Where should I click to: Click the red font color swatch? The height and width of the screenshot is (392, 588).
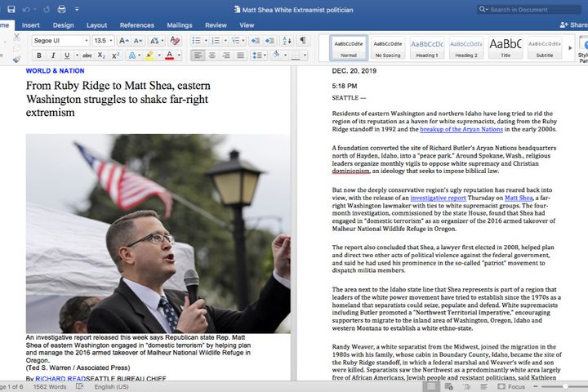(170, 56)
